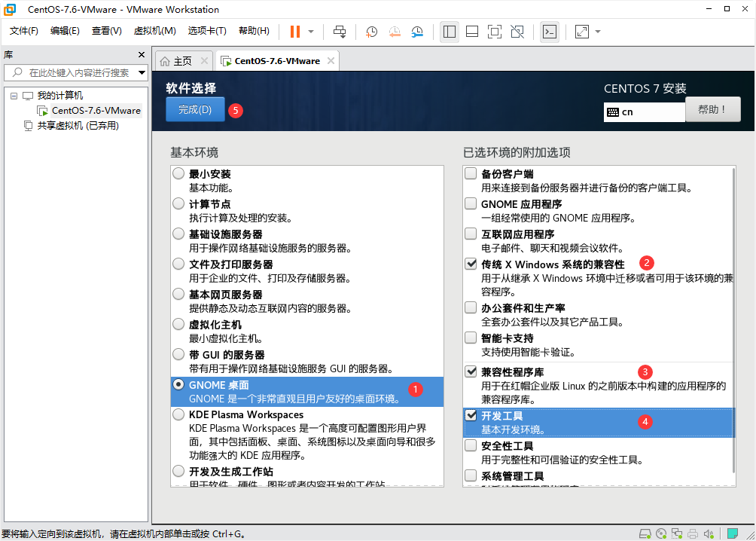Screen dimensions: 756x541
Task: Toggle the library sidebar view icon
Action: [450, 32]
